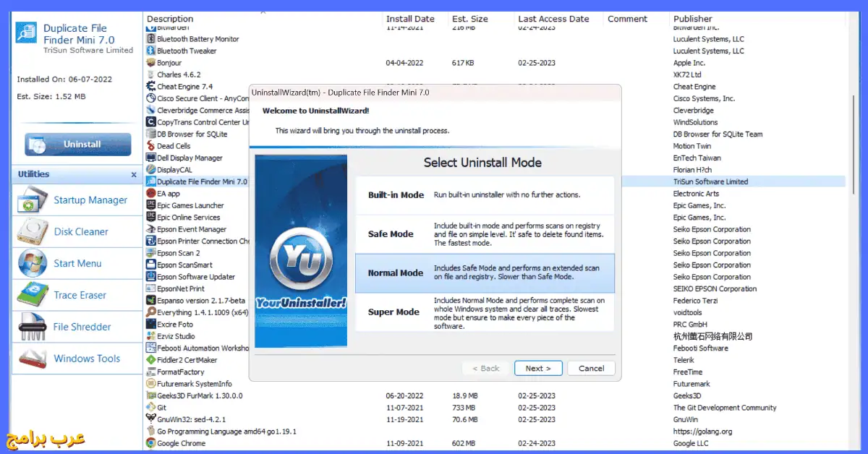The image size is (868, 454).
Task: Click the blue Uninstall button
Action: click(x=78, y=145)
